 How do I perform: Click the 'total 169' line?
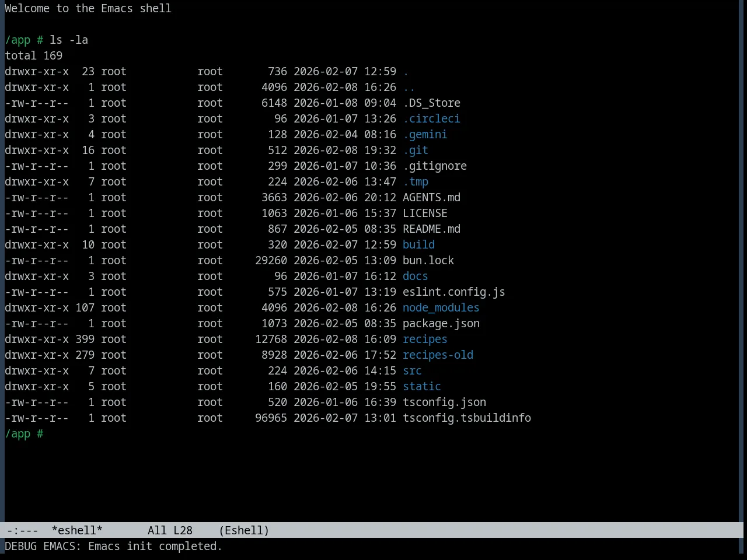[x=33, y=55]
